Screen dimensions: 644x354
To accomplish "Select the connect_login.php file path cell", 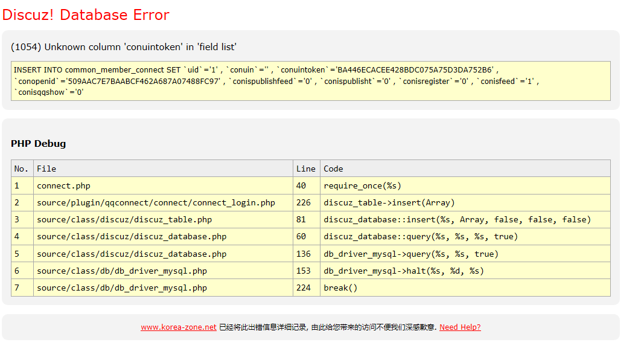I will coord(156,203).
